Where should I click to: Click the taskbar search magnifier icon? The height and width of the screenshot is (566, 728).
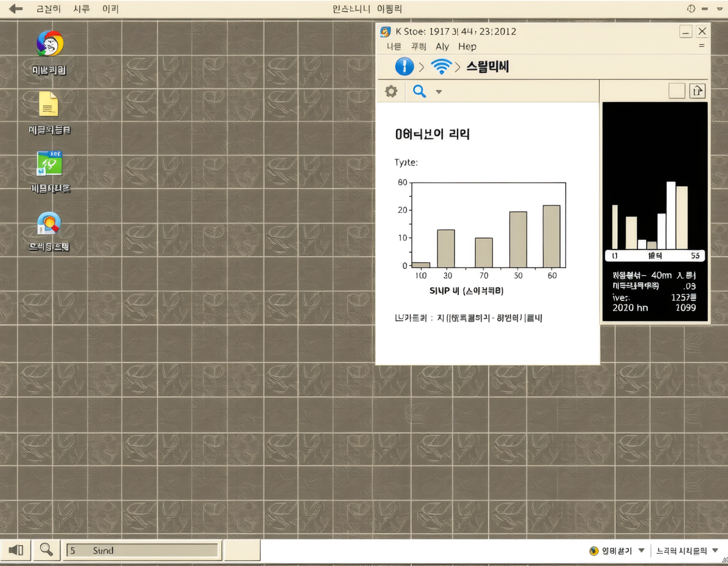pos(46,550)
